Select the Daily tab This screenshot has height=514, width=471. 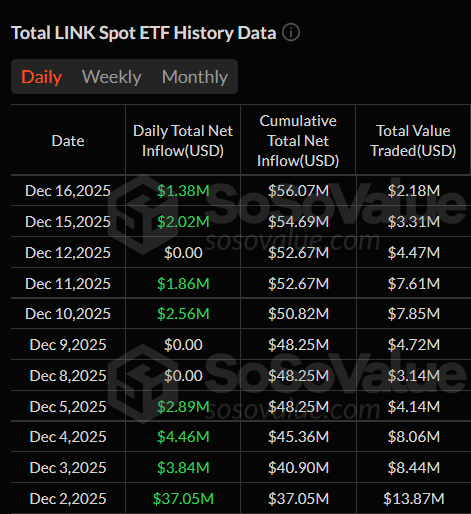click(42, 77)
